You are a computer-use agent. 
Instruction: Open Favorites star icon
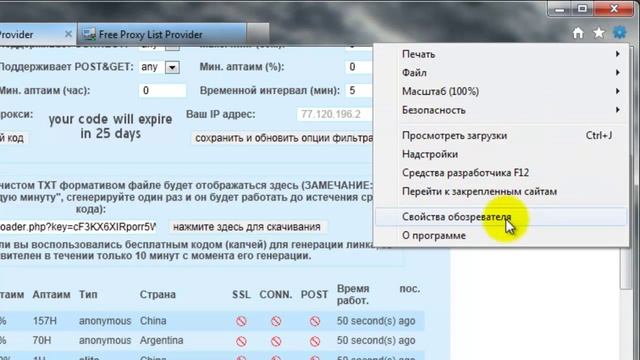click(599, 33)
